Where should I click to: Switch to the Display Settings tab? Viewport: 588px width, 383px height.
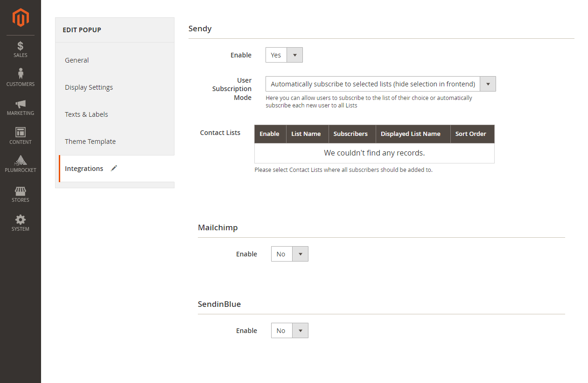tap(89, 87)
